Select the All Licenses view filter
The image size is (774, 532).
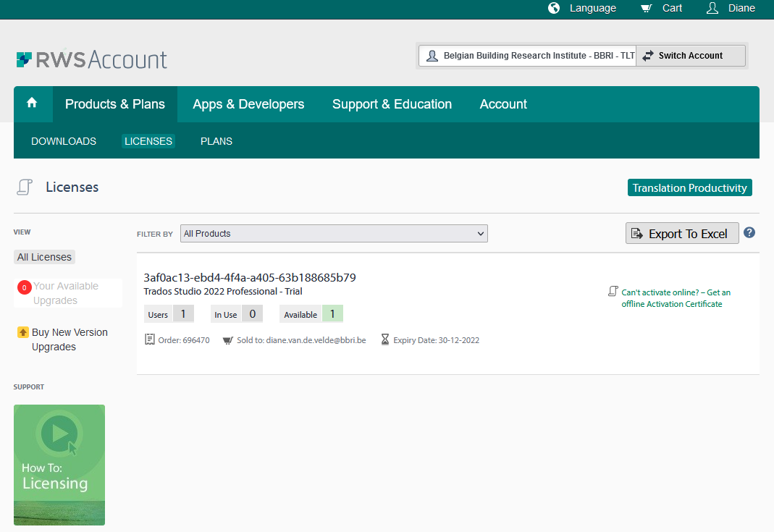[x=44, y=256]
